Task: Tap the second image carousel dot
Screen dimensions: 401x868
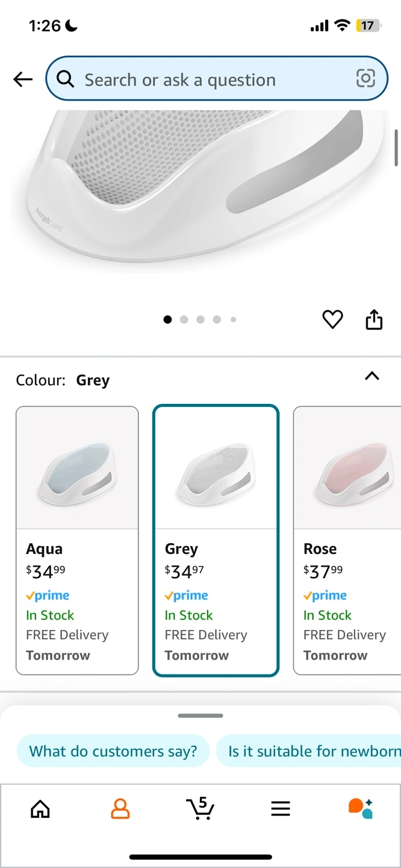Action: (184, 319)
